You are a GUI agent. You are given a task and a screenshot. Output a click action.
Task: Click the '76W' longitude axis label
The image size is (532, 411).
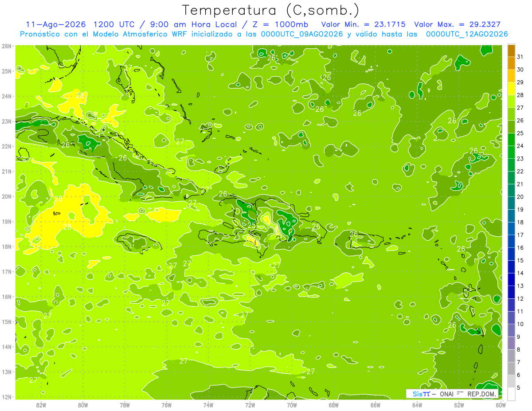[166, 404]
